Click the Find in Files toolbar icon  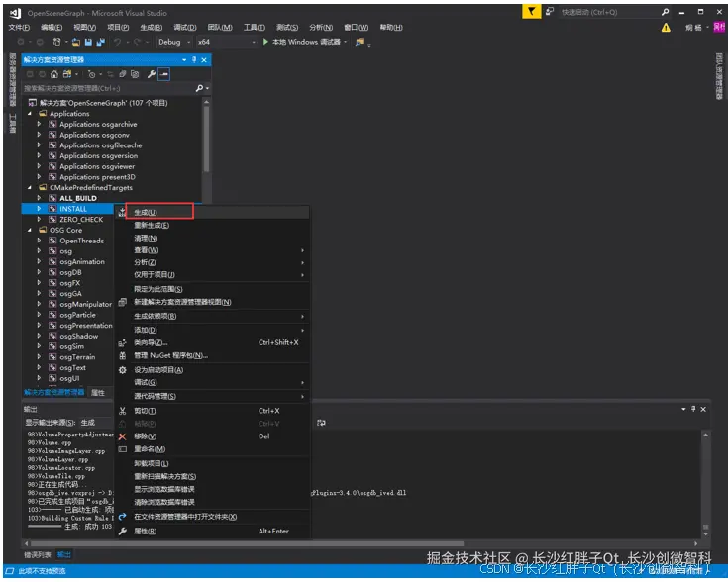click(x=360, y=42)
